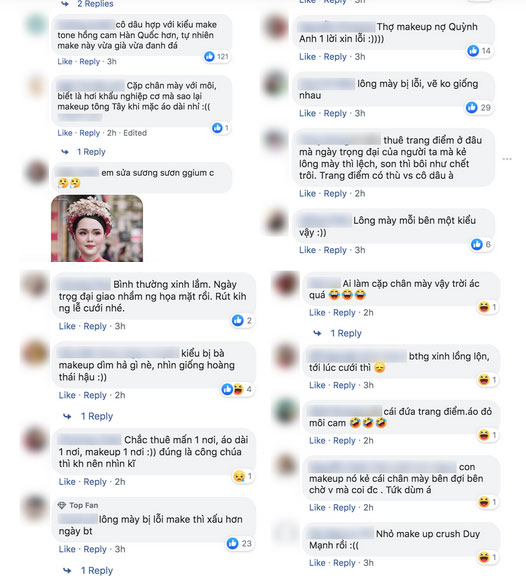Open the three-dot options beside 'thuê trang điểm' comment

507,159
